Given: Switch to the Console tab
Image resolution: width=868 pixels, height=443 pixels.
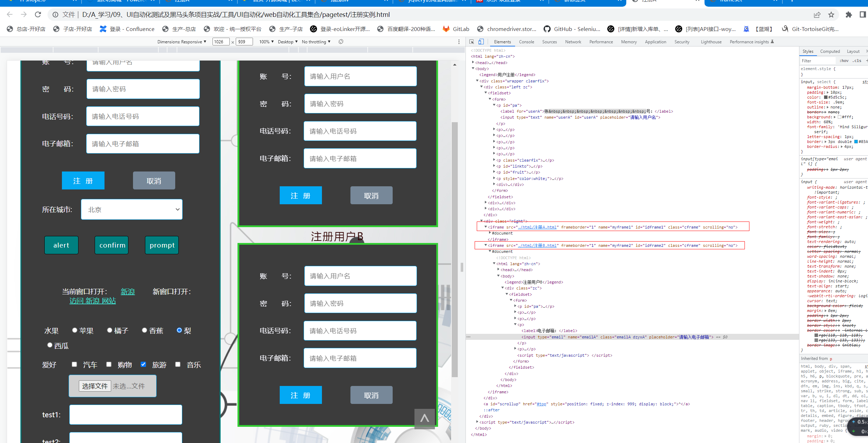Looking at the screenshot, I should click(x=526, y=42).
